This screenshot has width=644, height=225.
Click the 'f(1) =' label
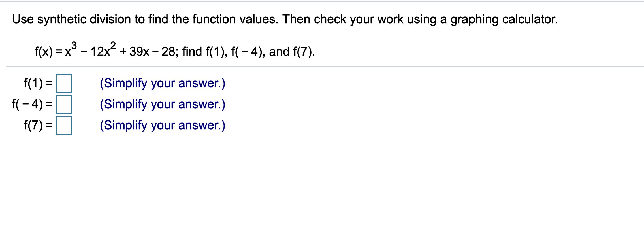[x=38, y=83]
